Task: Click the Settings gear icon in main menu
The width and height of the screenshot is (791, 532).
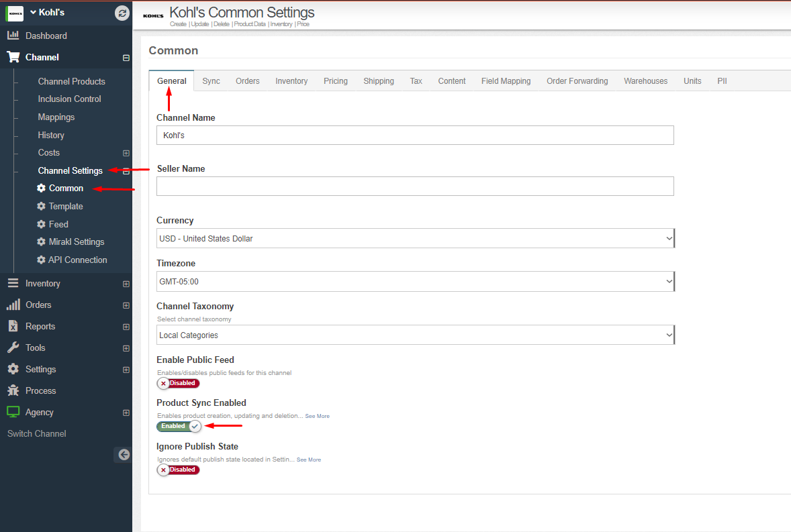Action: point(13,369)
